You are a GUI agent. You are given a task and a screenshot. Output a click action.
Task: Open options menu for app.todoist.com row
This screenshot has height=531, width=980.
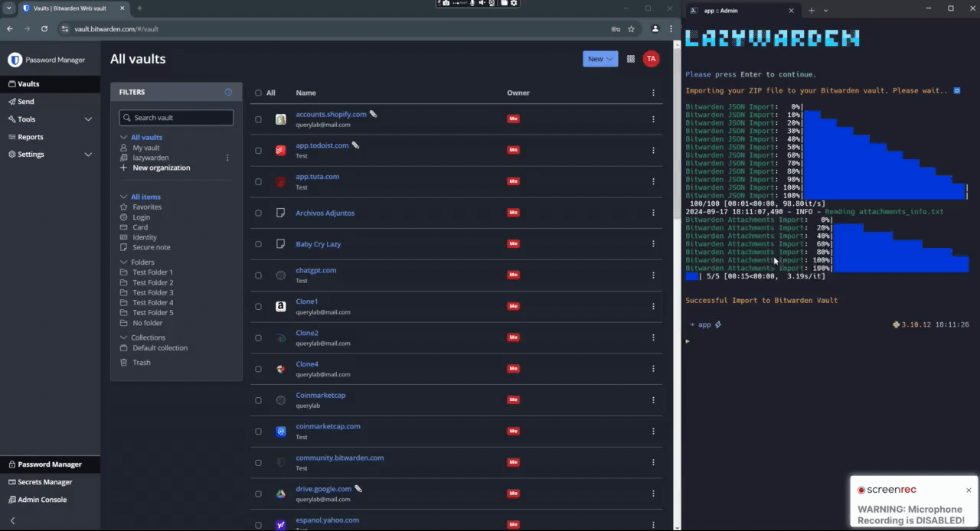pos(653,150)
